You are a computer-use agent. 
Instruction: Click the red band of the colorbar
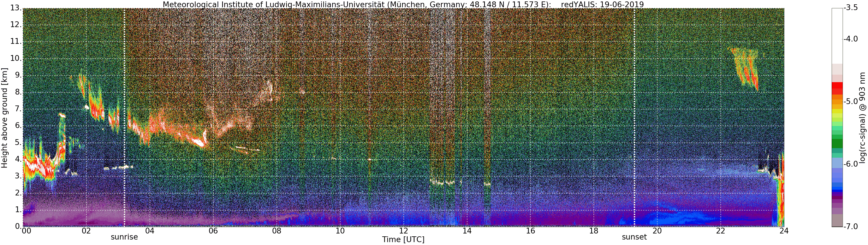[x=837, y=88]
